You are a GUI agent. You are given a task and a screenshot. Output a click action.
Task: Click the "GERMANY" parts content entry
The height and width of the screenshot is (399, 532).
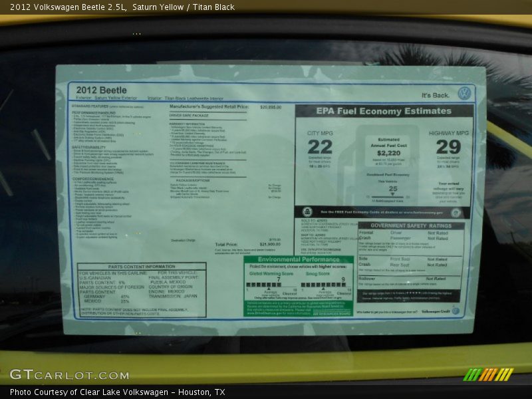(94, 297)
